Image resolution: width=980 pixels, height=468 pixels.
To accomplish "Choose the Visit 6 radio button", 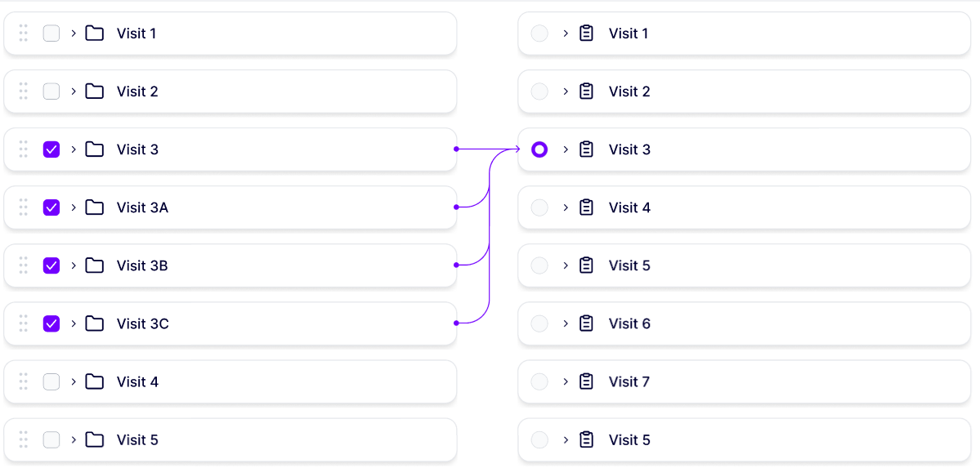I will pos(539,323).
